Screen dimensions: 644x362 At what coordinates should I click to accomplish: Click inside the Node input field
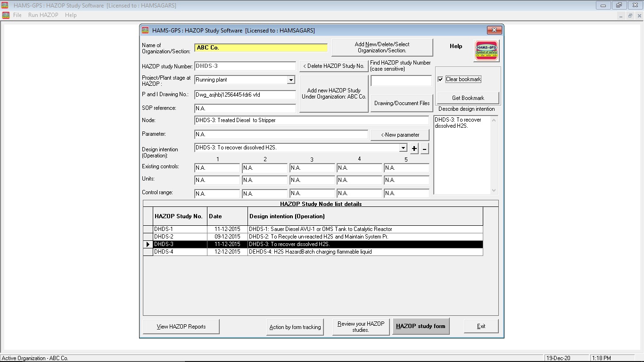click(x=311, y=120)
